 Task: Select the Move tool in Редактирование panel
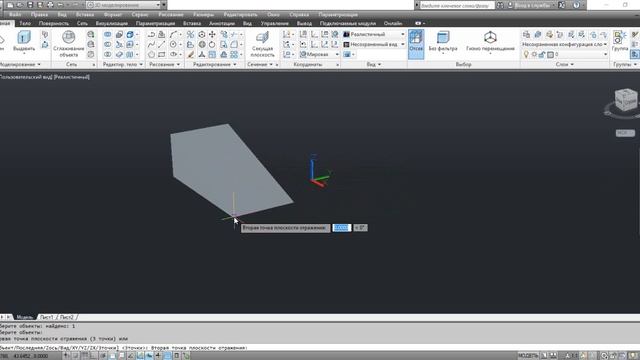[x=212, y=35]
